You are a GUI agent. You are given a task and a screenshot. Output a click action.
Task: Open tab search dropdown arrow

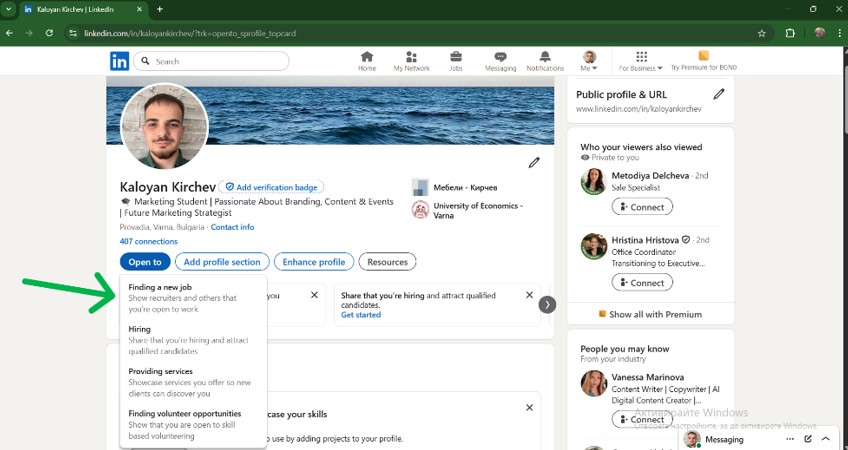point(8,9)
